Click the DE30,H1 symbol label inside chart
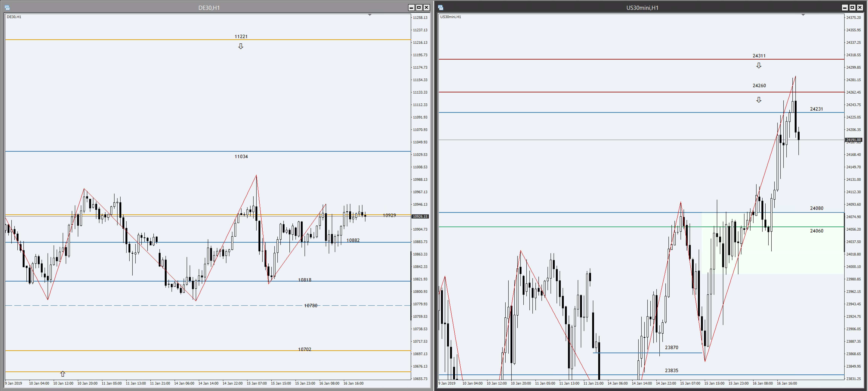The height and width of the screenshot is (391, 868). pyautogui.click(x=14, y=17)
